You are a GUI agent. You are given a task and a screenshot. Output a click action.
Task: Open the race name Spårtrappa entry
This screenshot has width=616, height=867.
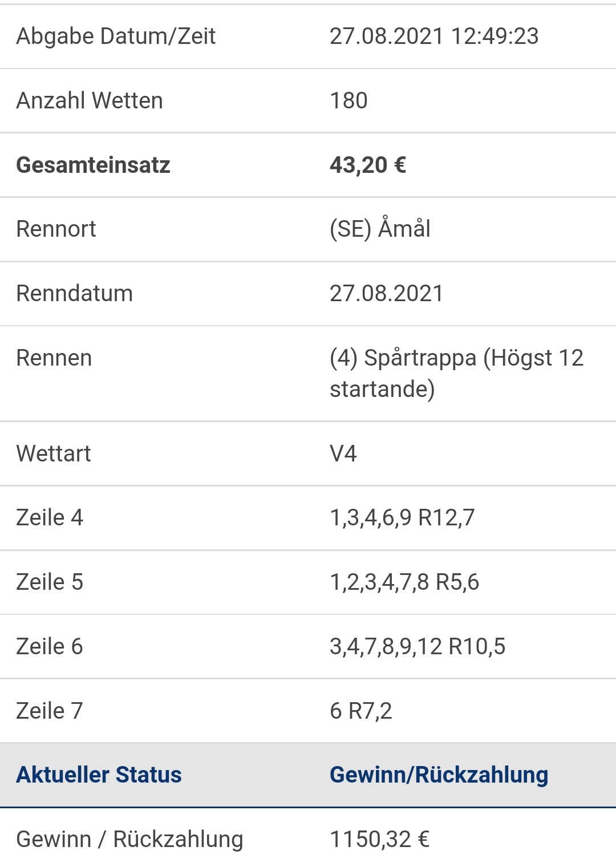[x=456, y=374]
